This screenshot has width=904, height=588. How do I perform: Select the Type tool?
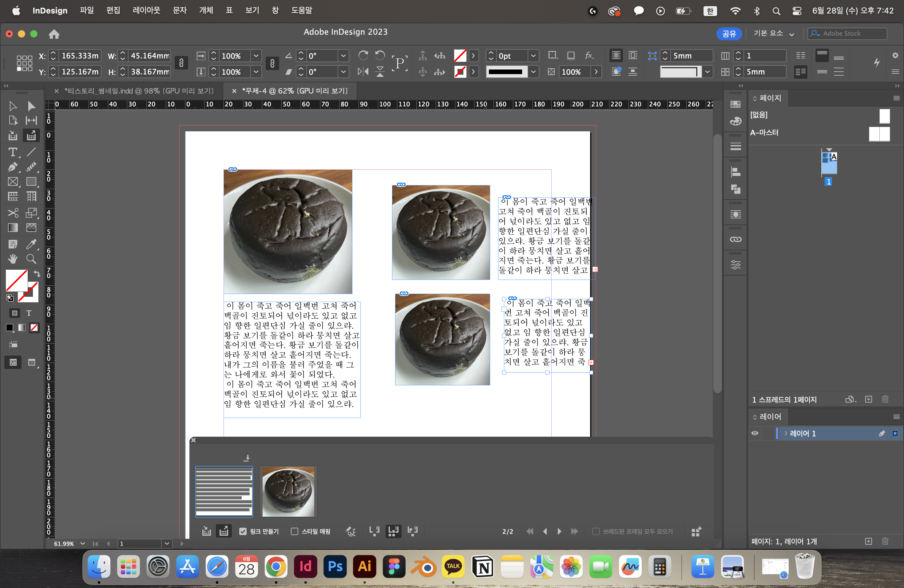point(13,152)
